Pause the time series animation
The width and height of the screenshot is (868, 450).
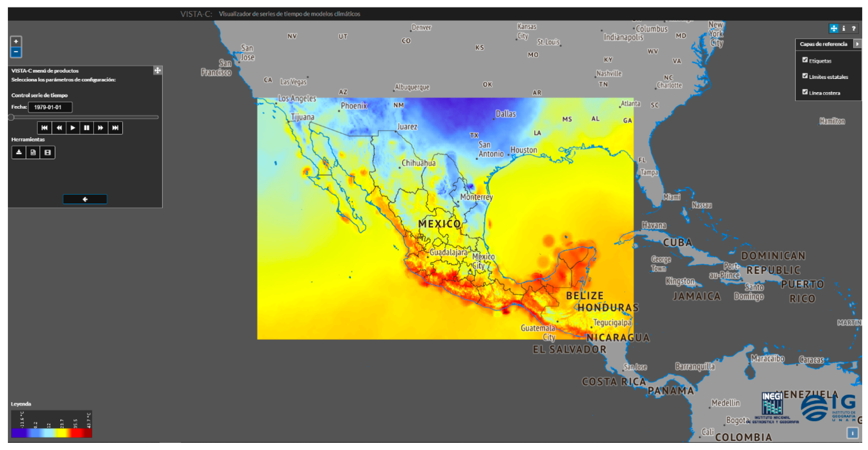click(87, 128)
